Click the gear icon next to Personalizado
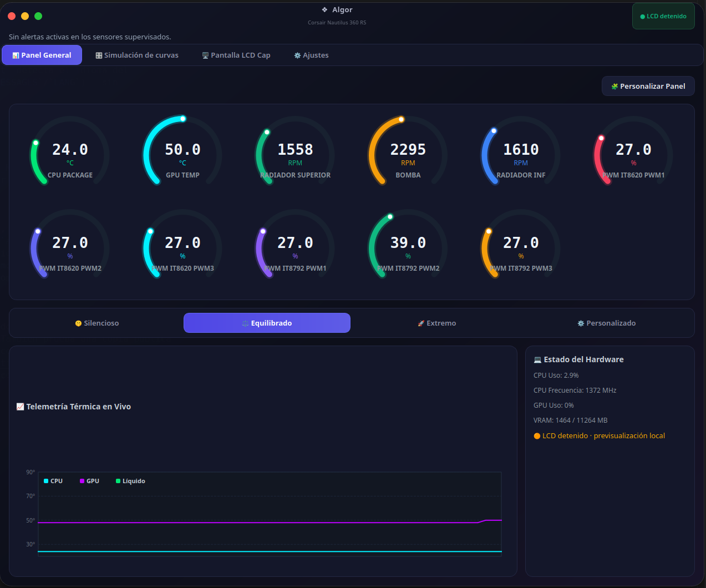The width and height of the screenshot is (706, 588). pos(581,323)
